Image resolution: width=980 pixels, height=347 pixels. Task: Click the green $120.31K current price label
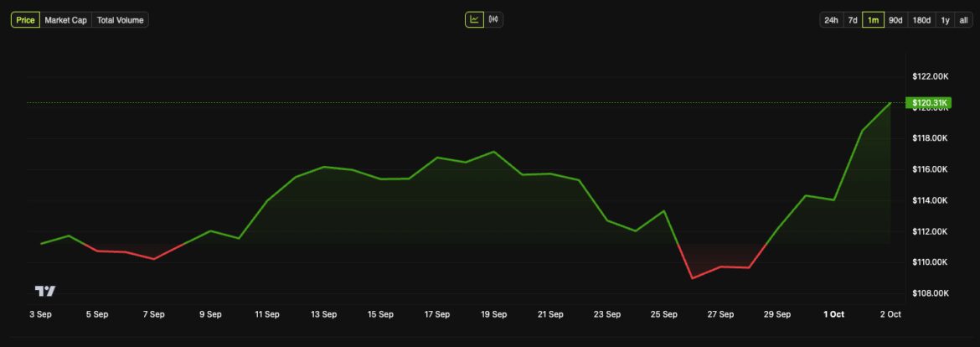930,103
